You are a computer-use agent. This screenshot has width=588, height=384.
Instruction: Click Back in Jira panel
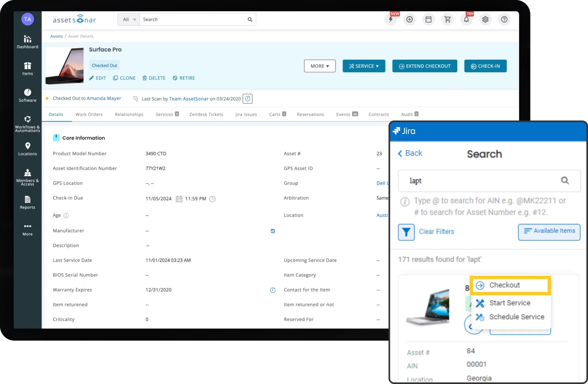(410, 153)
